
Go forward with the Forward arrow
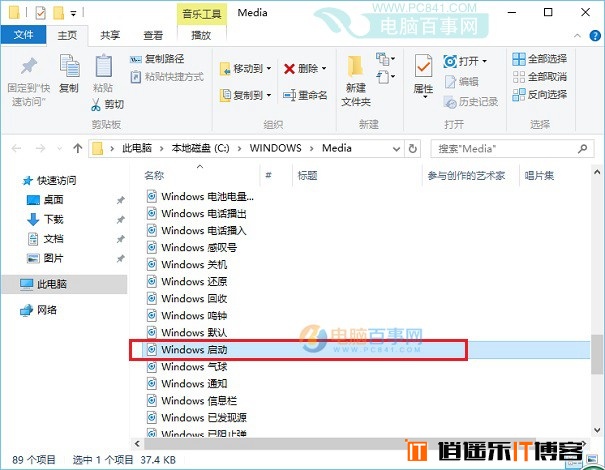[40, 149]
